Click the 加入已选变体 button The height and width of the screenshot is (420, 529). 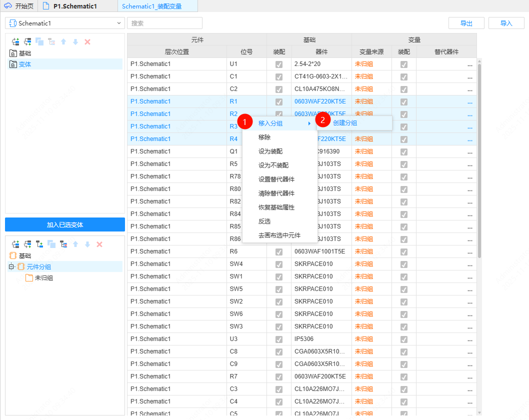coord(65,224)
